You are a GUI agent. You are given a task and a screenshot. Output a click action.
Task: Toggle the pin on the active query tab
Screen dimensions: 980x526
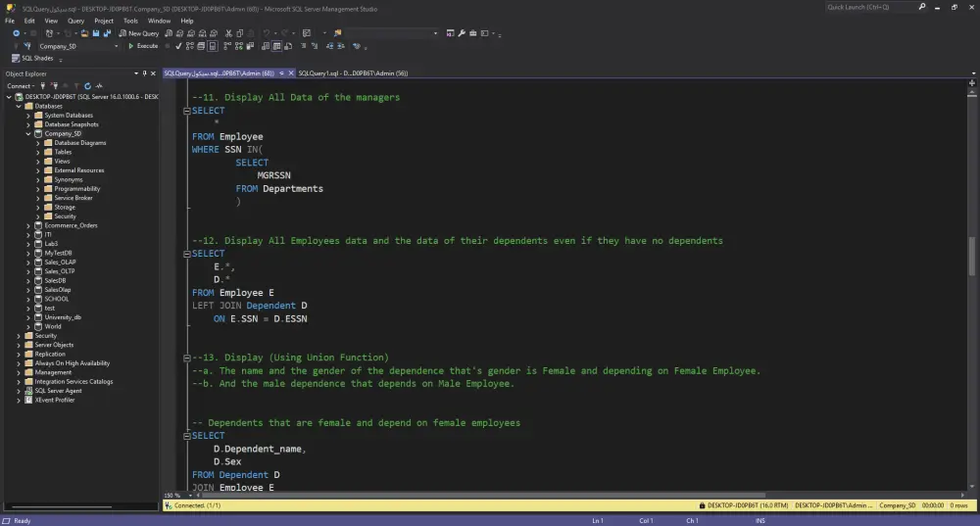tap(281, 73)
